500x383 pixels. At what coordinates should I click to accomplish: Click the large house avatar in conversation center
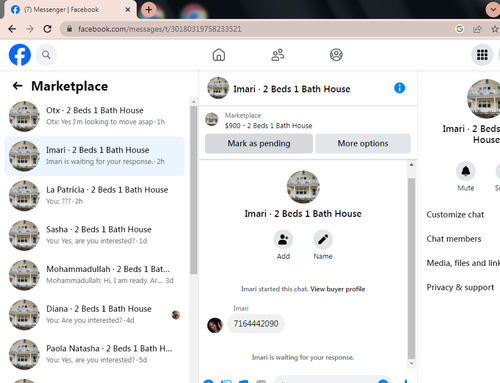point(303,187)
